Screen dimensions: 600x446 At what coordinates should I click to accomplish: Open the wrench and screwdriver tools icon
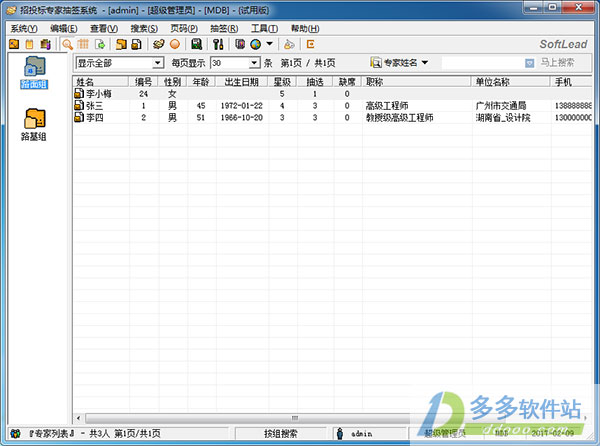pyautogui.click(x=218, y=44)
